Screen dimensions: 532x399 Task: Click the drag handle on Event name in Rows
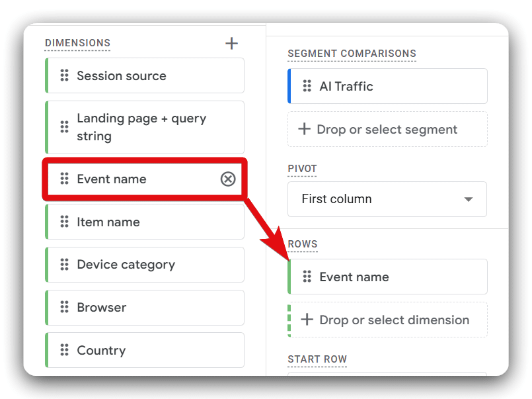point(309,277)
